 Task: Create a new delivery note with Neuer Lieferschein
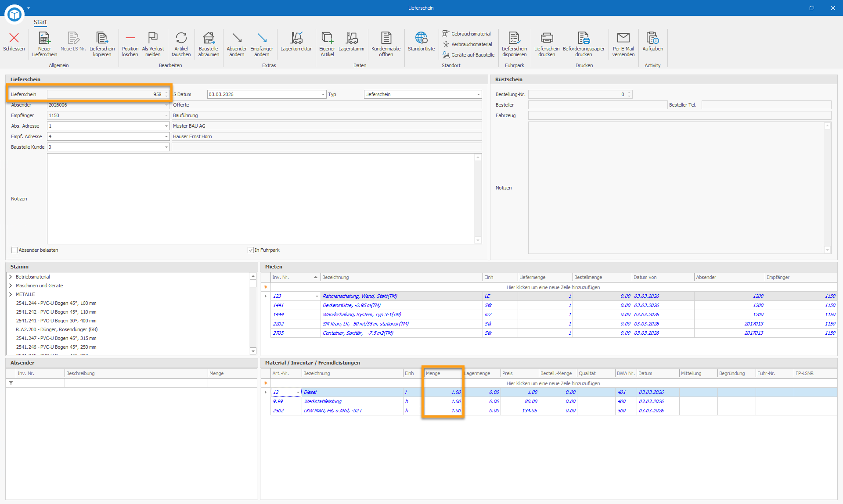pyautogui.click(x=44, y=44)
